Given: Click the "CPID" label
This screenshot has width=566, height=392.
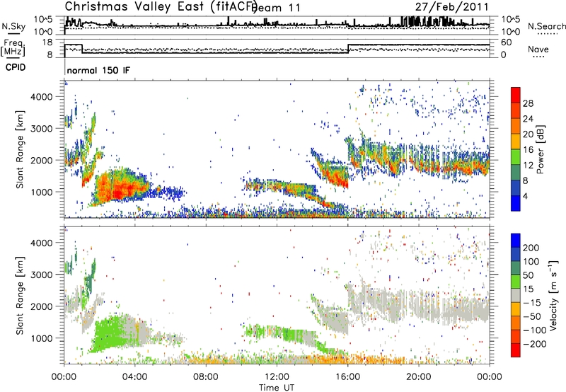Looking at the screenshot, I should coord(16,67).
